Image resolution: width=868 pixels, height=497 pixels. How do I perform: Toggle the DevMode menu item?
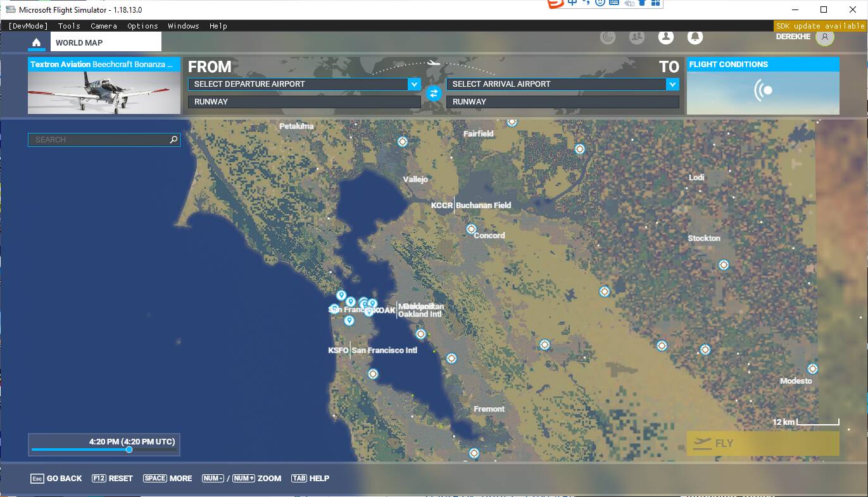28,26
